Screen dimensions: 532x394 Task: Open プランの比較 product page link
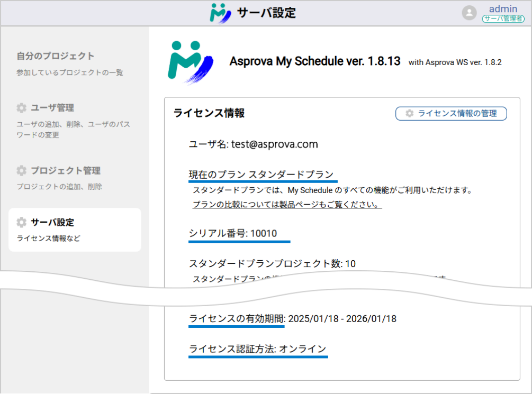coord(287,205)
